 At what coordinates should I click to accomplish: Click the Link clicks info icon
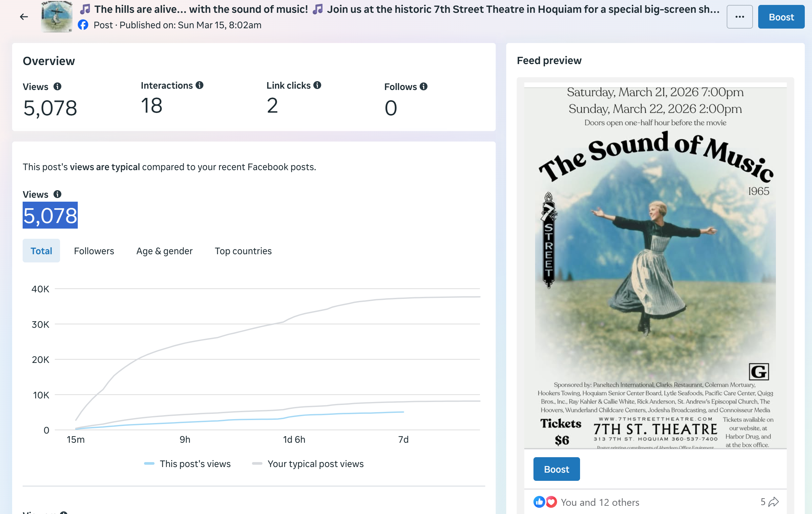(317, 85)
